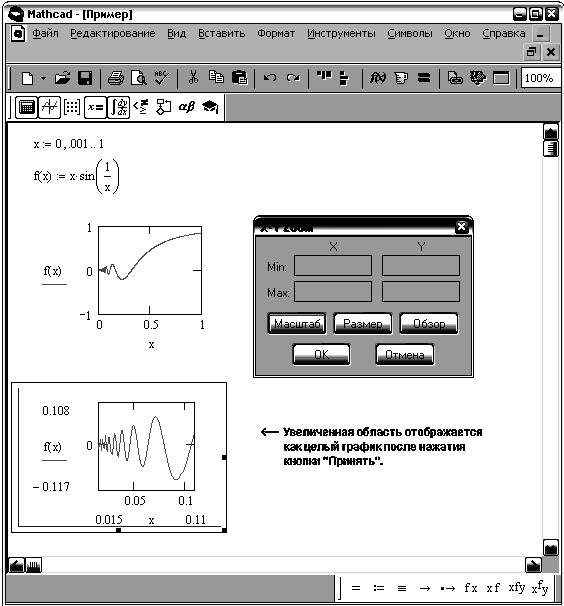
Task: Insert hyperlink icon in toolbar
Action: point(455,78)
